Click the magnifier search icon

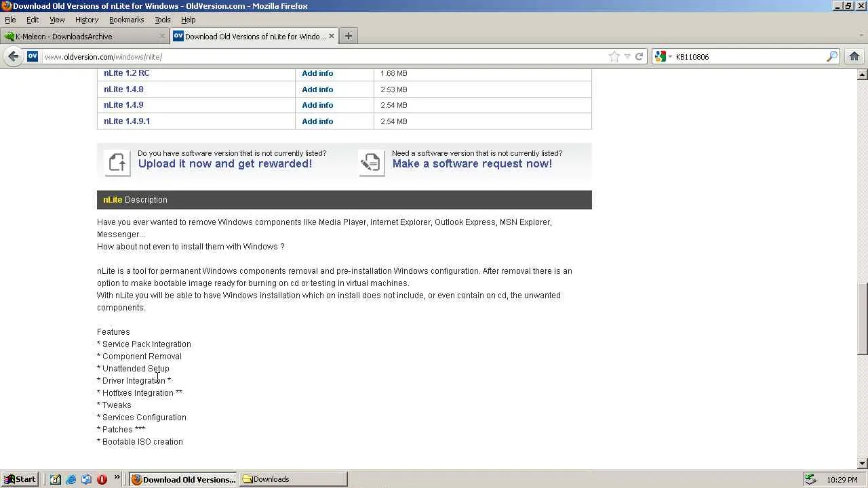832,56
